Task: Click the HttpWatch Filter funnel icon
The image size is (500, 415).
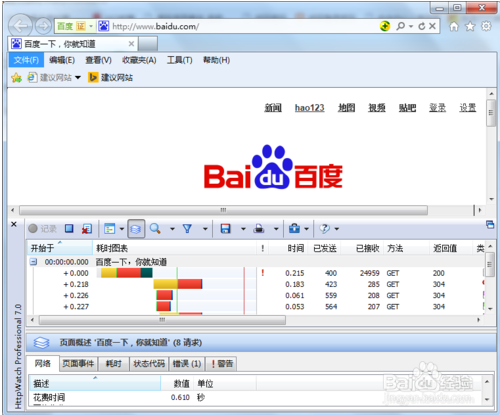Action: [187, 229]
